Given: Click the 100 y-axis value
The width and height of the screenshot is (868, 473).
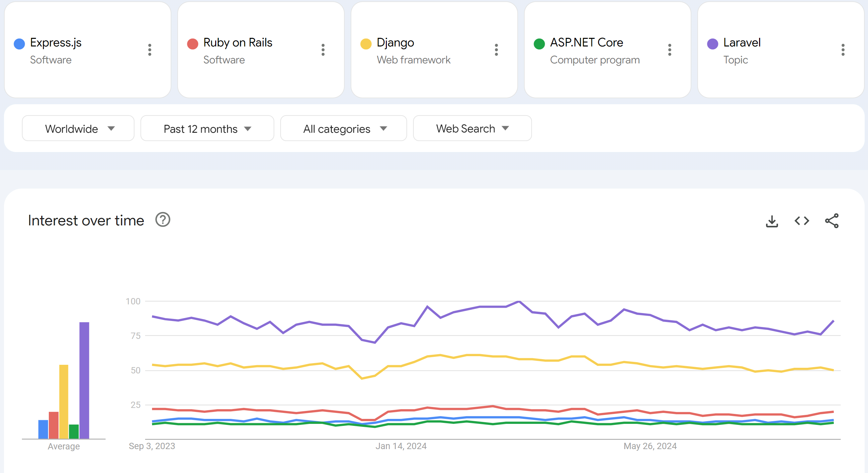Looking at the screenshot, I should click(x=133, y=301).
